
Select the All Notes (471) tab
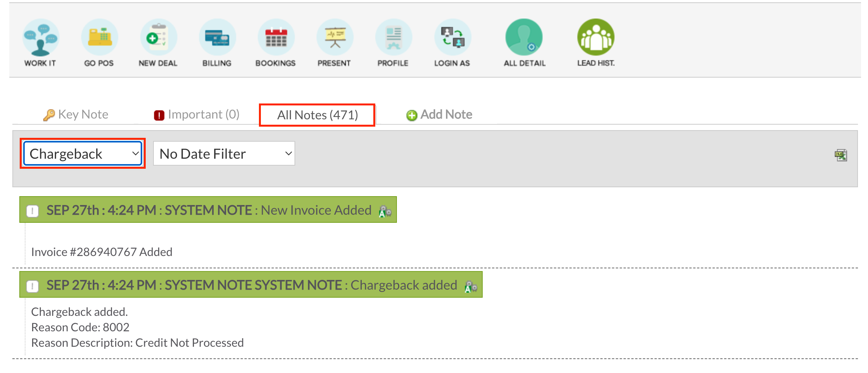[317, 115]
